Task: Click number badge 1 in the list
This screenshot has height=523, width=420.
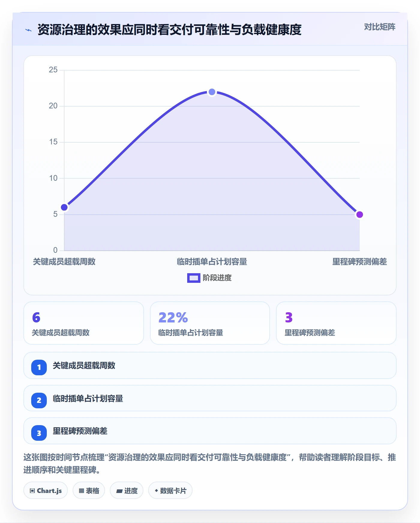Action: [x=39, y=367]
